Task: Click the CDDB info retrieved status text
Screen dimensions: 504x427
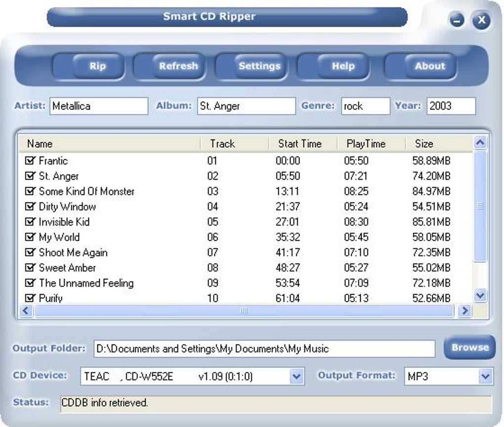Action: point(104,403)
